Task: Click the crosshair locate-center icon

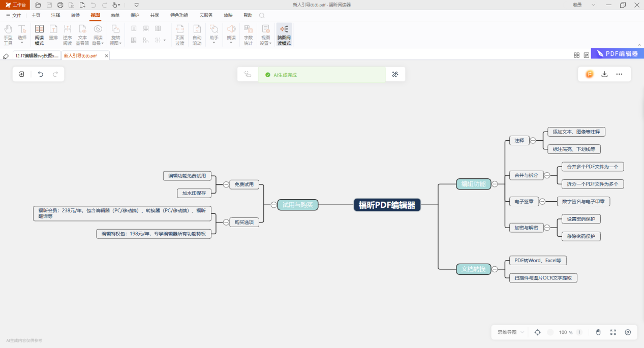Action: pos(538,332)
